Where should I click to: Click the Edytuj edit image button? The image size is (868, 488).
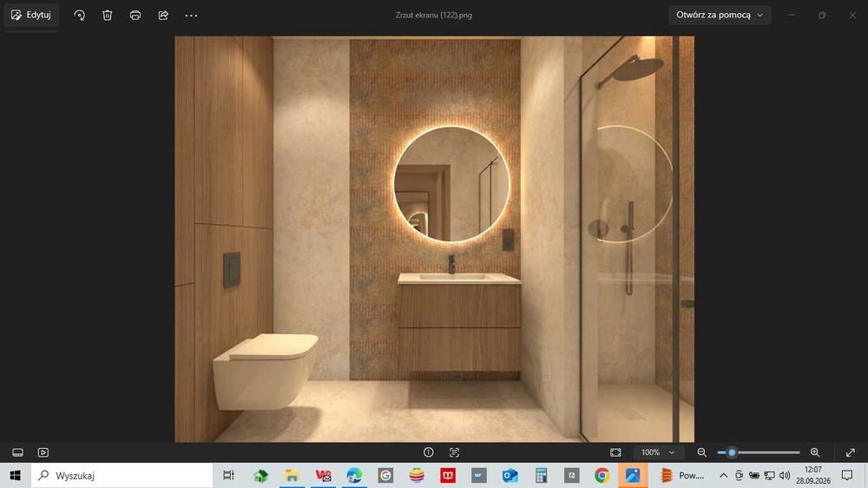tap(31, 15)
